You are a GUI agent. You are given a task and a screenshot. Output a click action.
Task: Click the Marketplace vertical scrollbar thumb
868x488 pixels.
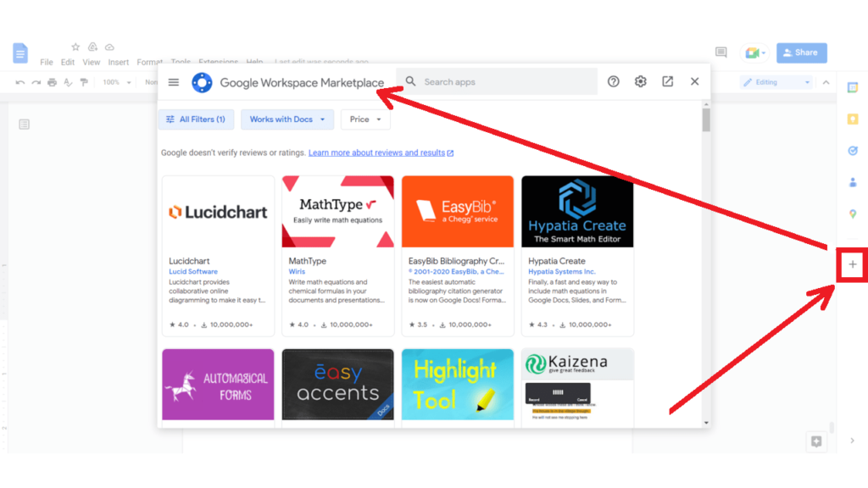(706, 120)
